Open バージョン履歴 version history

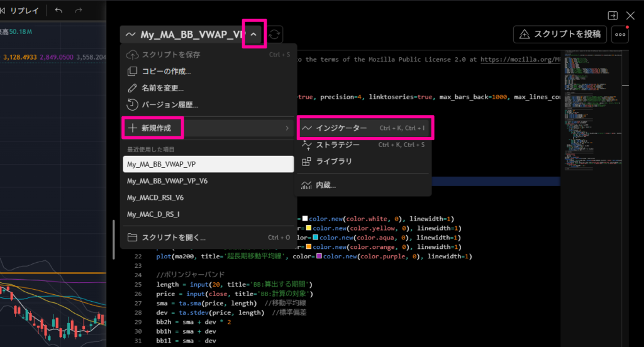click(170, 104)
